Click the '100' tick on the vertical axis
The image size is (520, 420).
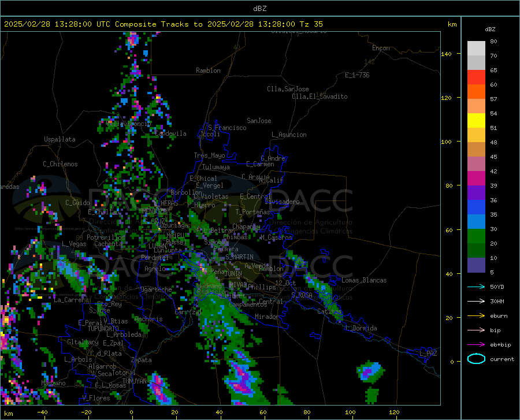pos(446,142)
